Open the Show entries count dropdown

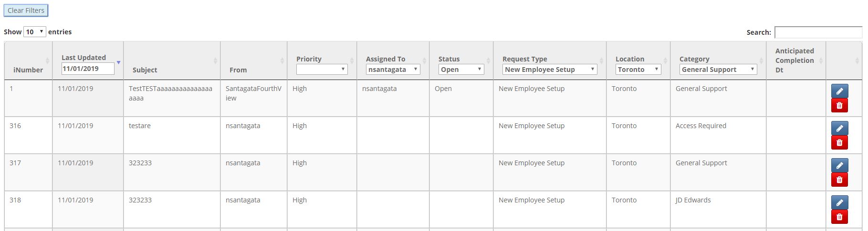35,32
